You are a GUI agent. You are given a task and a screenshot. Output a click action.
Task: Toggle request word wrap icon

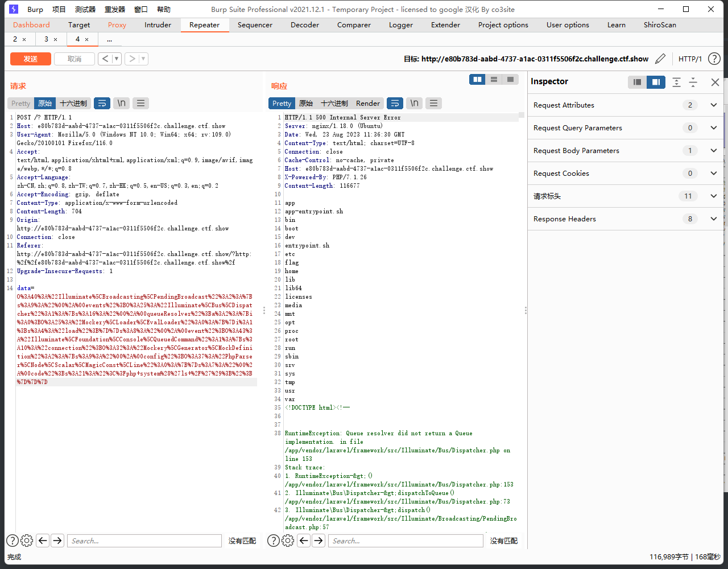coord(102,103)
